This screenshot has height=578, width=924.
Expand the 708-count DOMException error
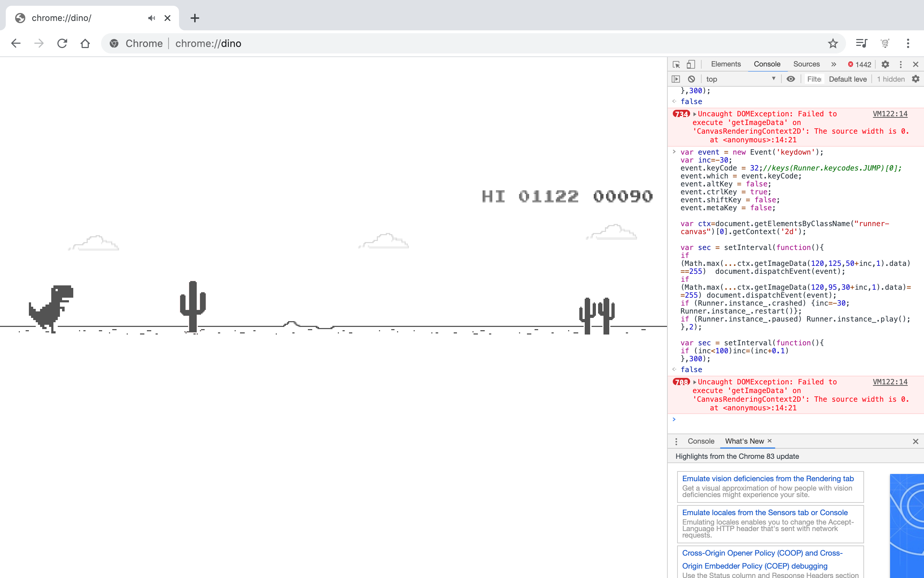point(694,382)
